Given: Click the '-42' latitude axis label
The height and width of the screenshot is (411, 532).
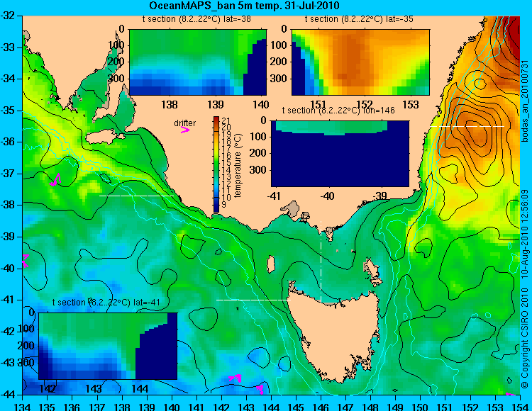Looking at the screenshot, I should point(8,332).
